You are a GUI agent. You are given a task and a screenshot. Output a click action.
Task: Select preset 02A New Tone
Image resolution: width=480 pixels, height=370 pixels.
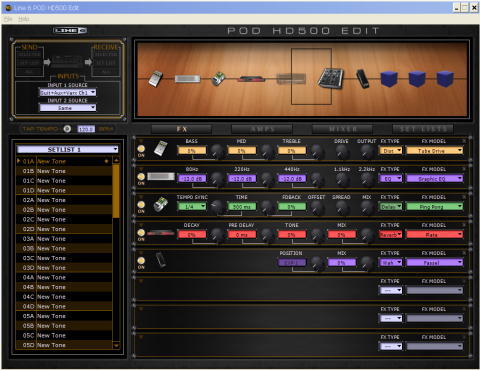[64, 200]
